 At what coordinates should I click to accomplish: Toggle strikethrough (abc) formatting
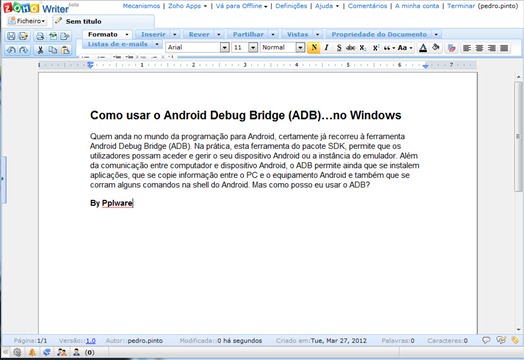point(351,48)
